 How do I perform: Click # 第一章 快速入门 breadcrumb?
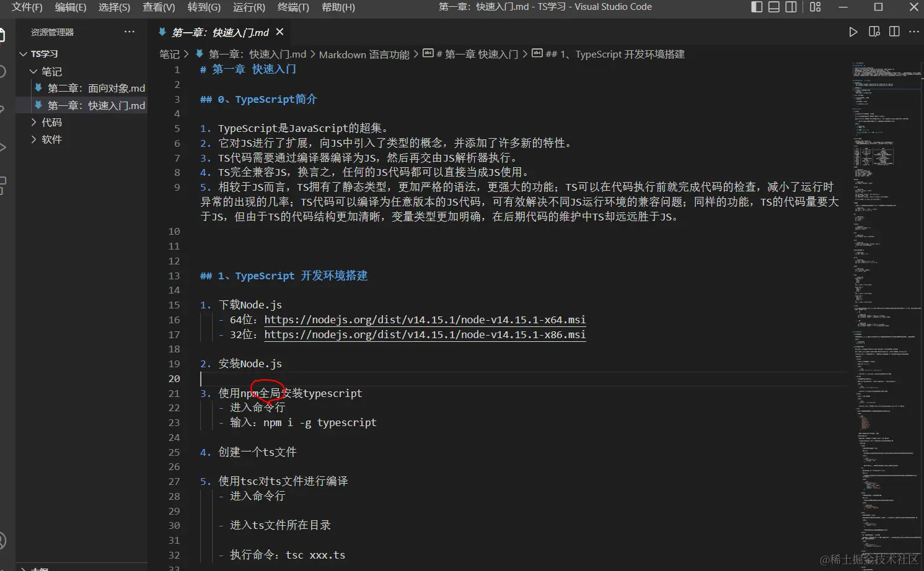click(x=477, y=54)
